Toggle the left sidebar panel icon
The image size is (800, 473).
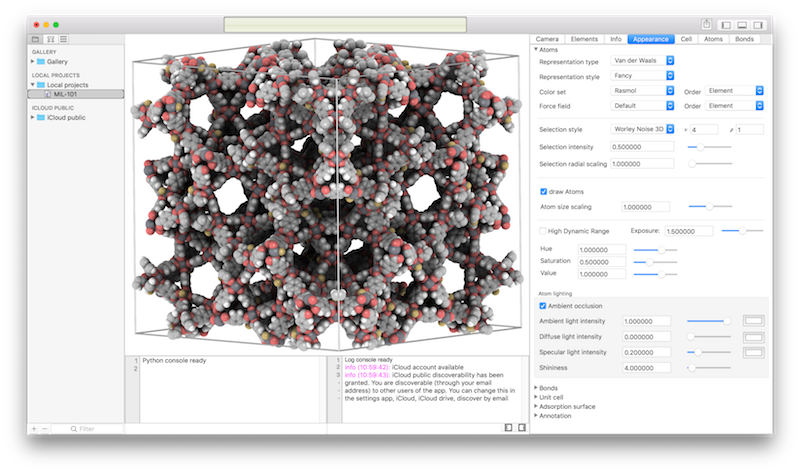pos(727,24)
